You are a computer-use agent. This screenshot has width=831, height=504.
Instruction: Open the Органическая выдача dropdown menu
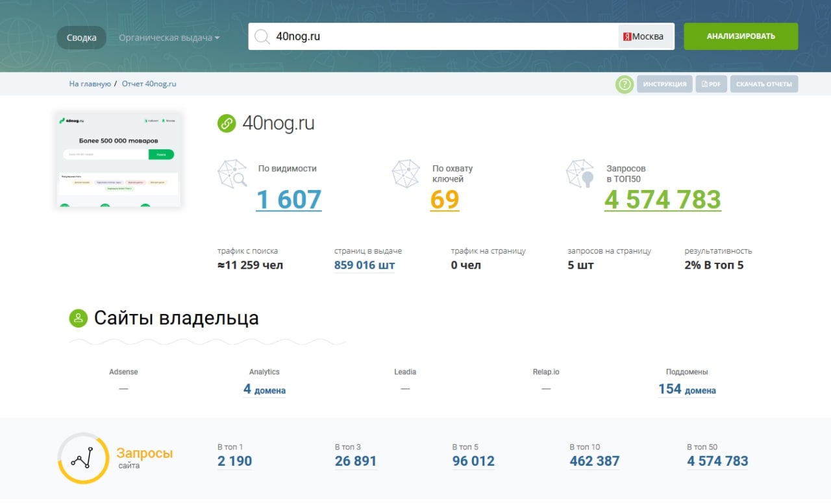(x=169, y=38)
